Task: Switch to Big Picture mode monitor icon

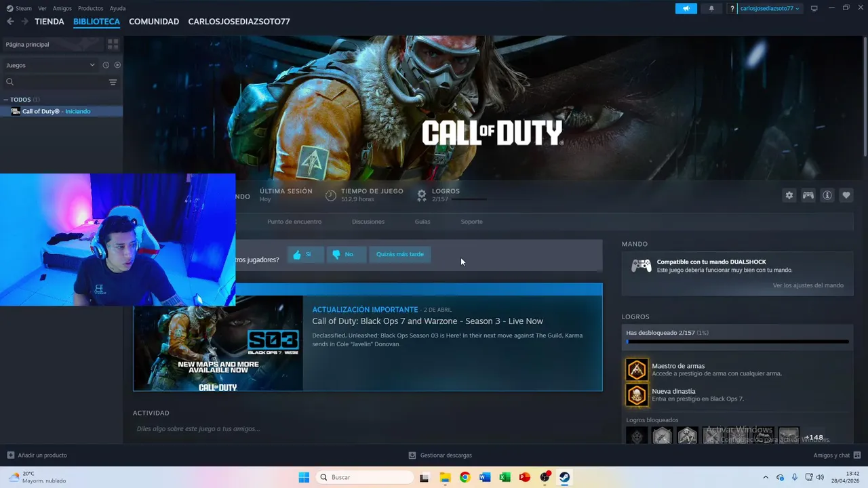Action: pyautogui.click(x=814, y=8)
